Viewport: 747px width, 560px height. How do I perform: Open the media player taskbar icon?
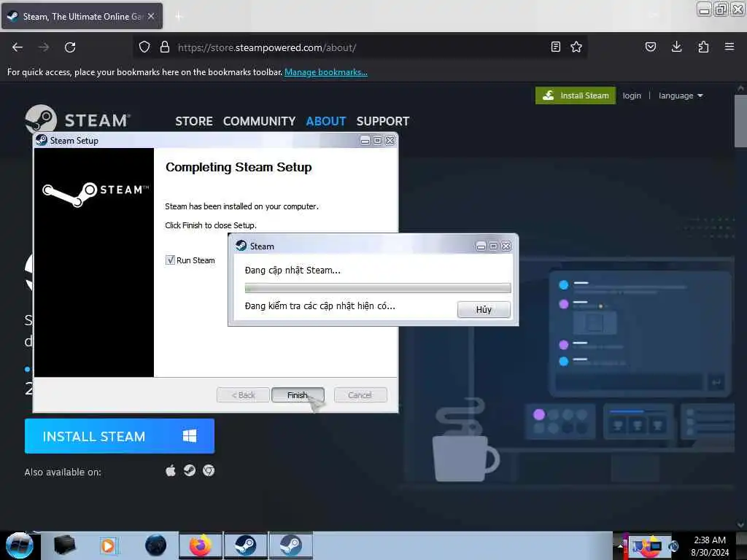(x=108, y=545)
